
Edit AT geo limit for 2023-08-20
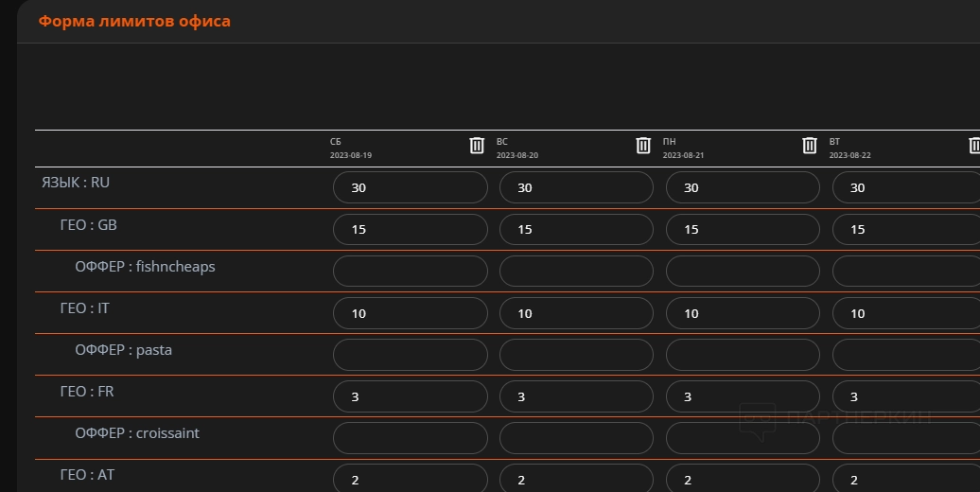click(576, 479)
